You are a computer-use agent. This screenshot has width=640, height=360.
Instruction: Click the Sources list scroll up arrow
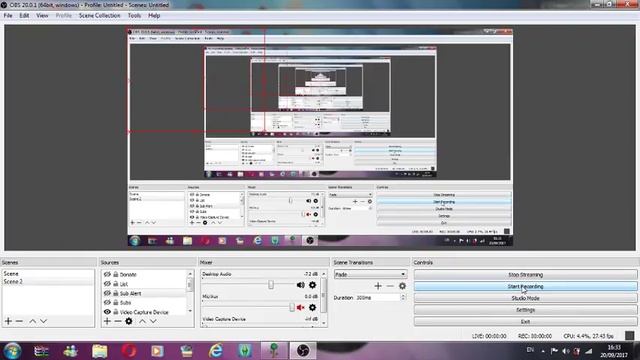pyautogui.click(x=190, y=273)
